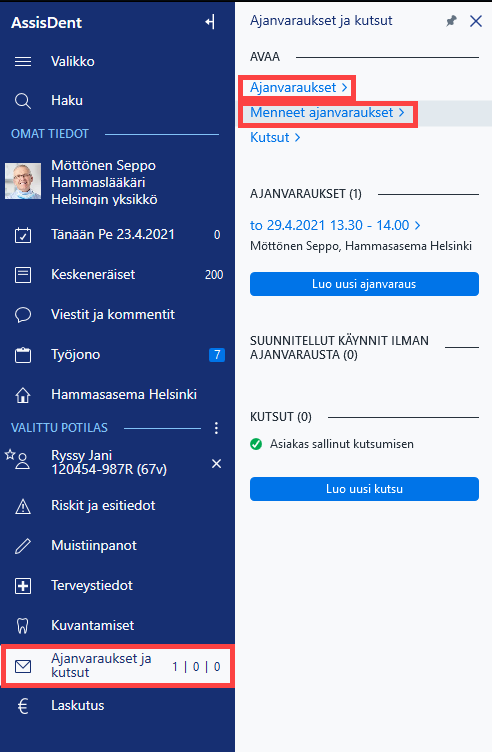This screenshot has width=492, height=752.
Task: Open the Tänään calendar check icon
Action: [x=23, y=235]
